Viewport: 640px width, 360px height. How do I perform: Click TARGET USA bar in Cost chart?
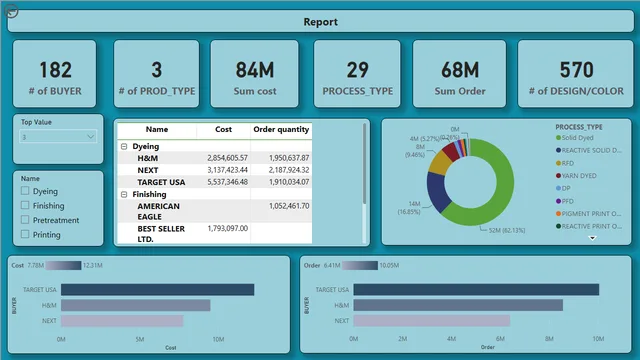pyautogui.click(x=158, y=289)
